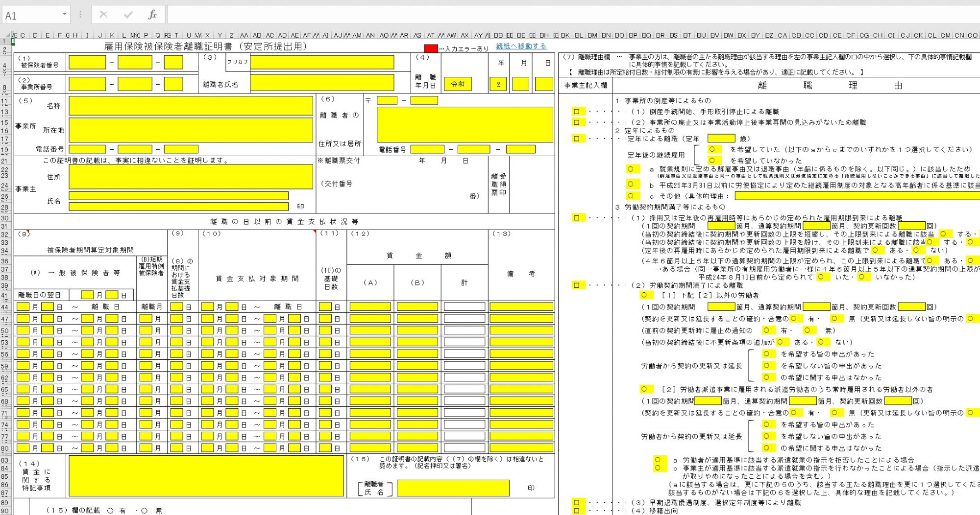Screen dimensions: 980x515
Task: Click 離職の日以前の賃金支払状況等 heading cell
Action: click(x=284, y=222)
